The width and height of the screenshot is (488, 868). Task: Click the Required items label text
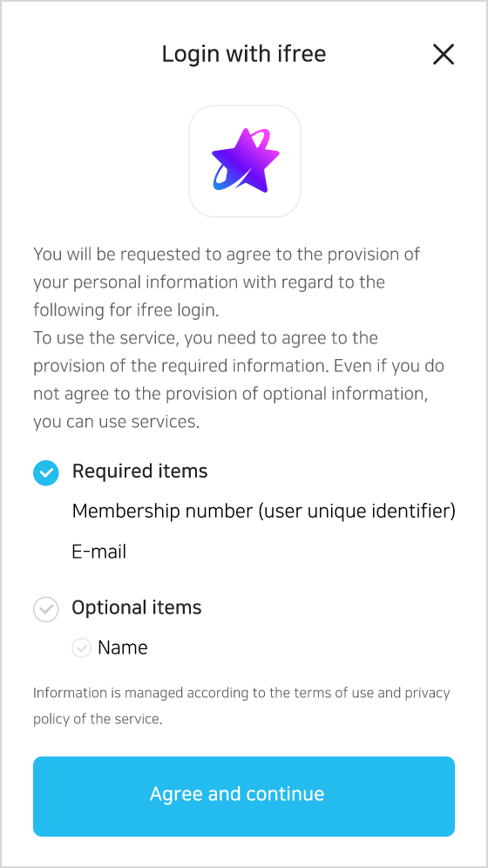[140, 471]
